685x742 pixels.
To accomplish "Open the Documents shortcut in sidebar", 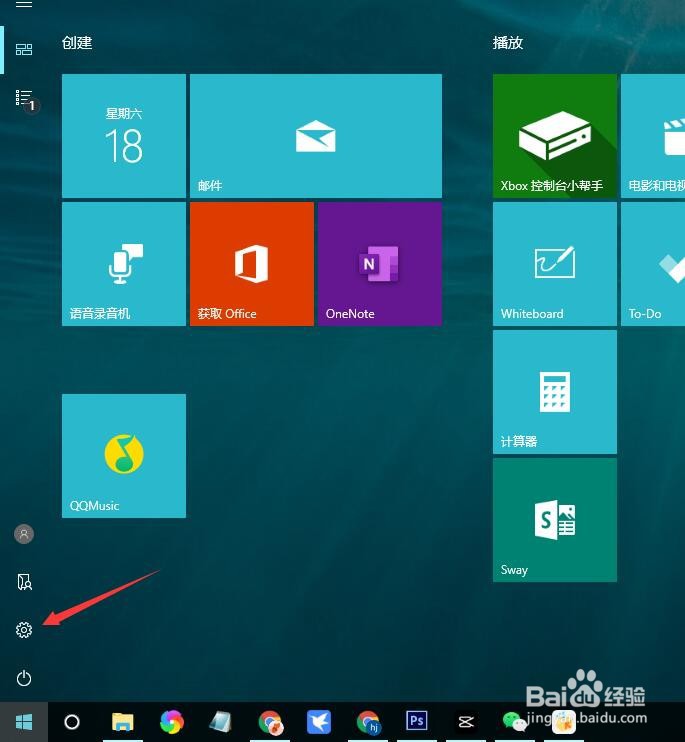I will pos(24,582).
